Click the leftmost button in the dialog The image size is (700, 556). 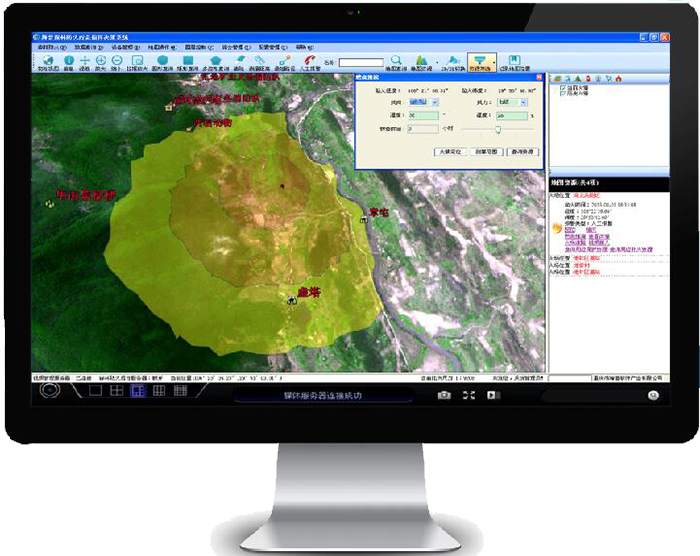(450, 152)
